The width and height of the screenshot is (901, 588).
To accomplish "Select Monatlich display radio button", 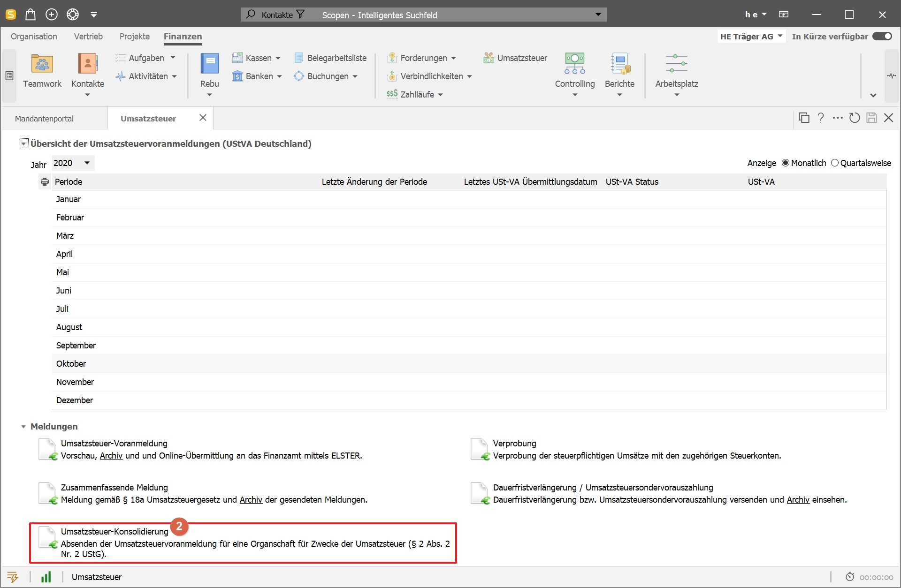I will 786,163.
